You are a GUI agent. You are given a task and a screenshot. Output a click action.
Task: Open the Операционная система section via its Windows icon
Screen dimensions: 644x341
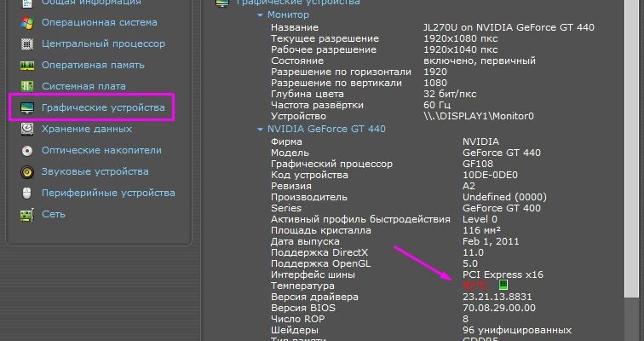[x=27, y=23]
